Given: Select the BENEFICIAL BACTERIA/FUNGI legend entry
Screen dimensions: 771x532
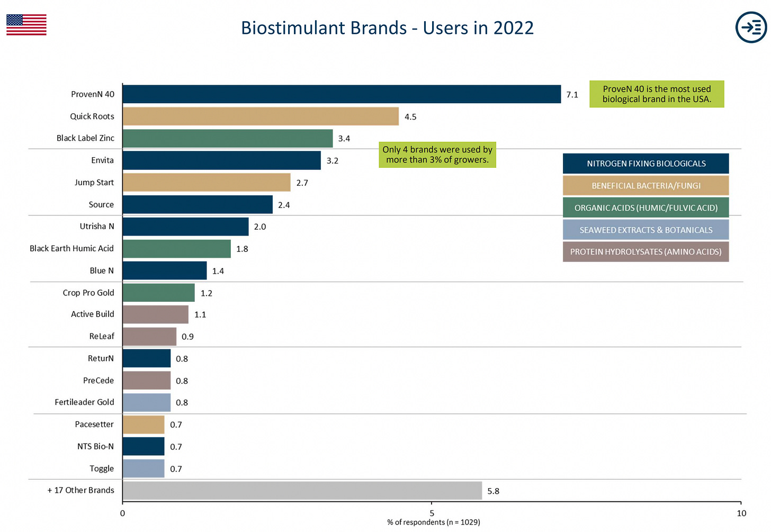Looking at the screenshot, I should click(x=646, y=185).
